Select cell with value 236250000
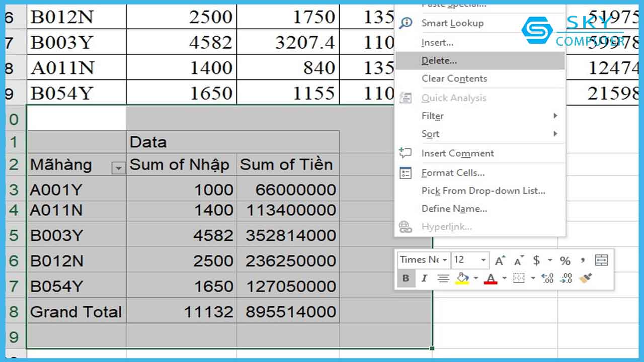Image resolution: width=644 pixels, height=362 pixels. pyautogui.click(x=288, y=260)
